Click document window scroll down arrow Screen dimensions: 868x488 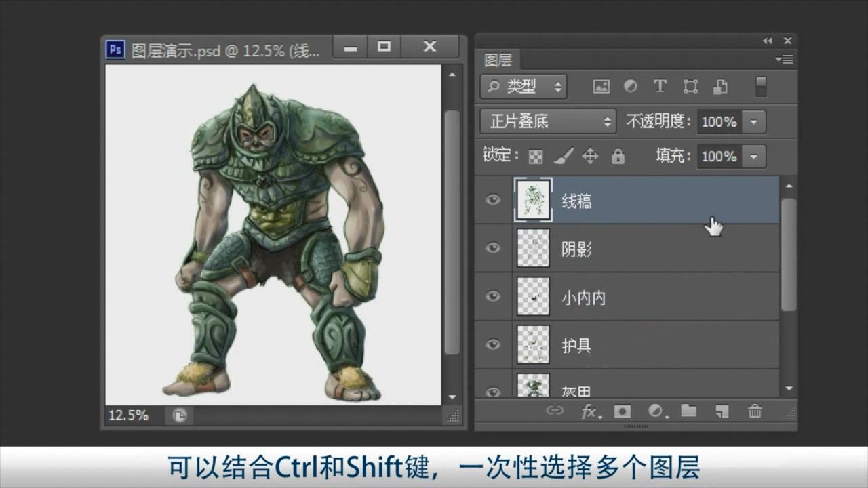click(452, 396)
